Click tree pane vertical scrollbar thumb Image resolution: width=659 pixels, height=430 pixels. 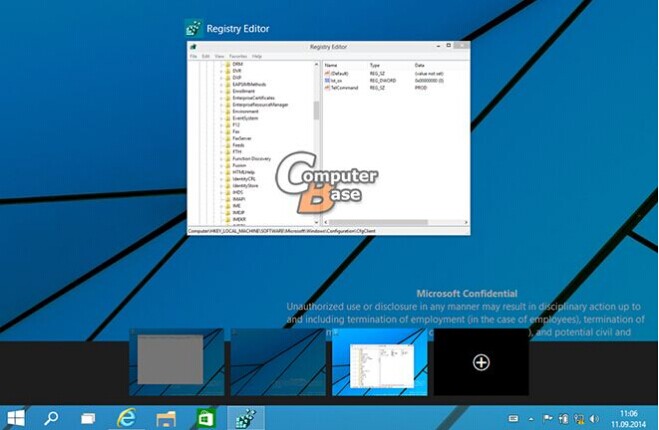pyautogui.click(x=316, y=110)
